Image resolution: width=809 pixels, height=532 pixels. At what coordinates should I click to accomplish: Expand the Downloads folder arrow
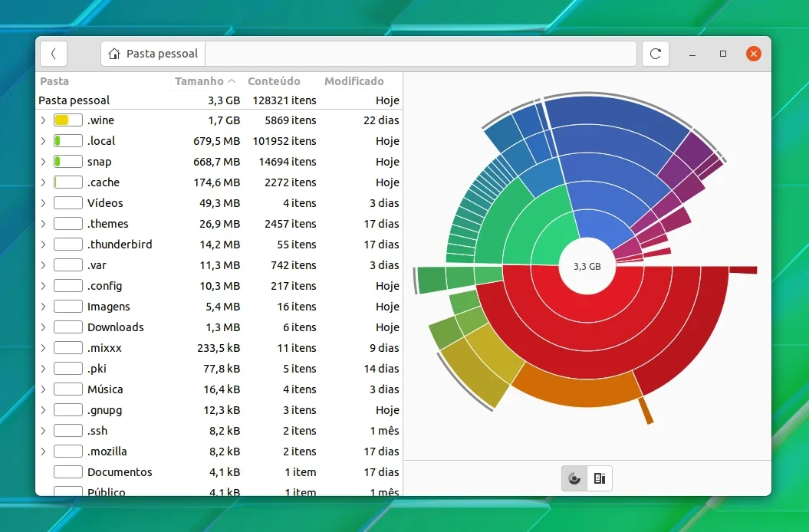tap(44, 327)
